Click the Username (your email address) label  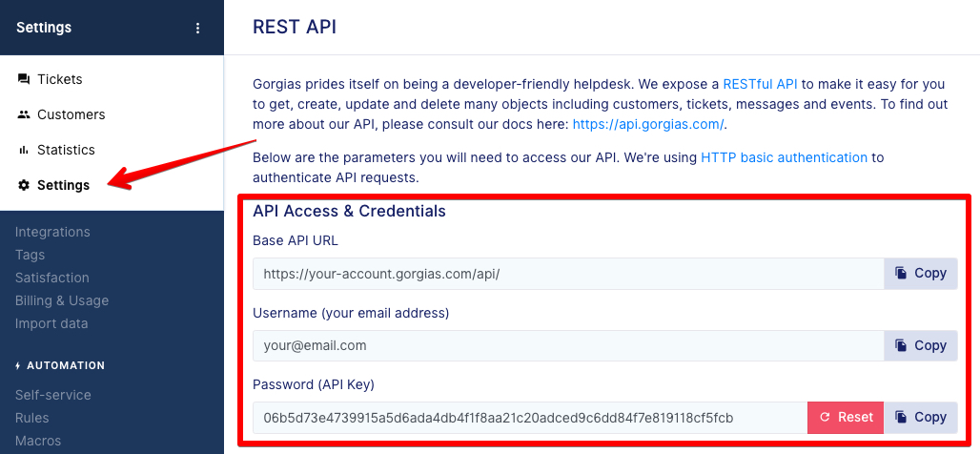click(x=351, y=313)
